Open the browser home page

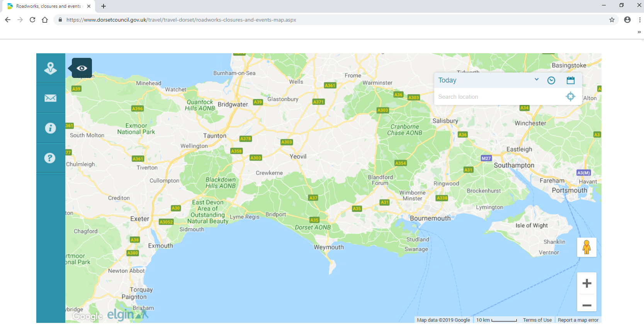pyautogui.click(x=45, y=20)
